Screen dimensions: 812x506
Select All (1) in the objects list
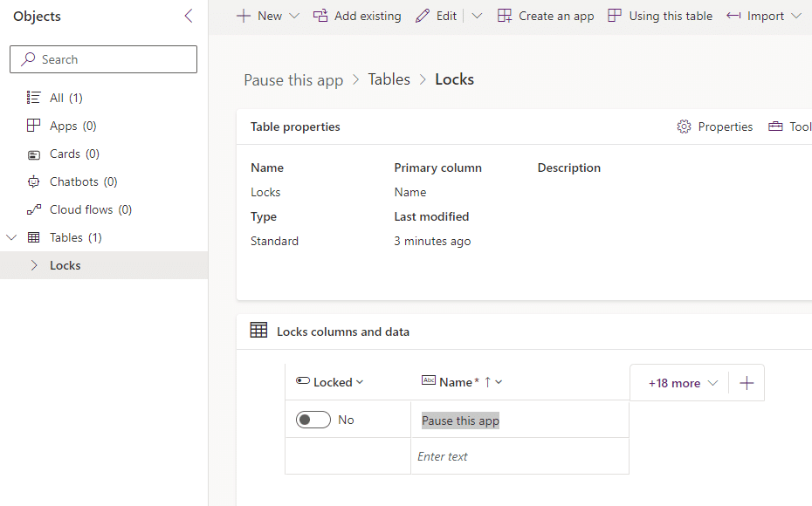(x=65, y=98)
